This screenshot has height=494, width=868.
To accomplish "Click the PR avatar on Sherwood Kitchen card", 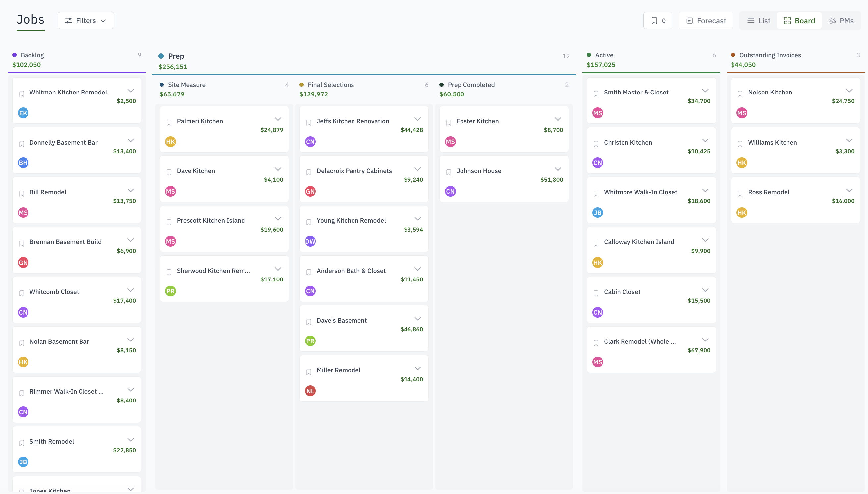I will click(171, 291).
